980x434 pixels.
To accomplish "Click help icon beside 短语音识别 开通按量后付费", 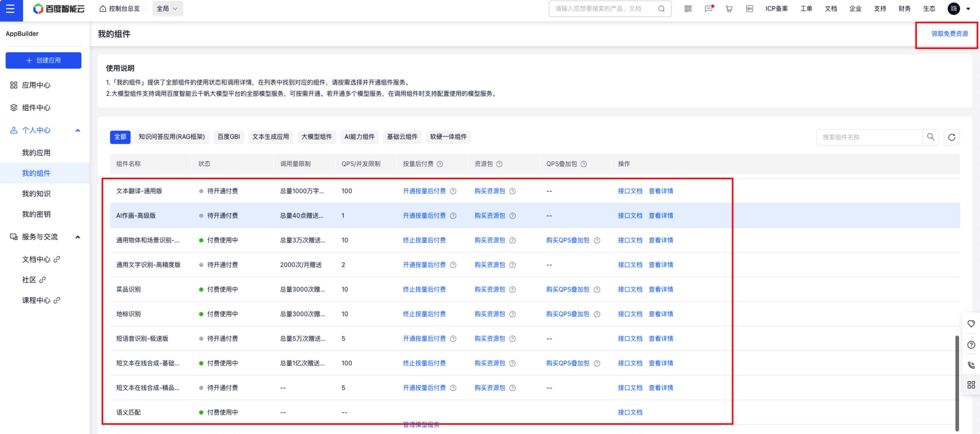I will point(453,339).
